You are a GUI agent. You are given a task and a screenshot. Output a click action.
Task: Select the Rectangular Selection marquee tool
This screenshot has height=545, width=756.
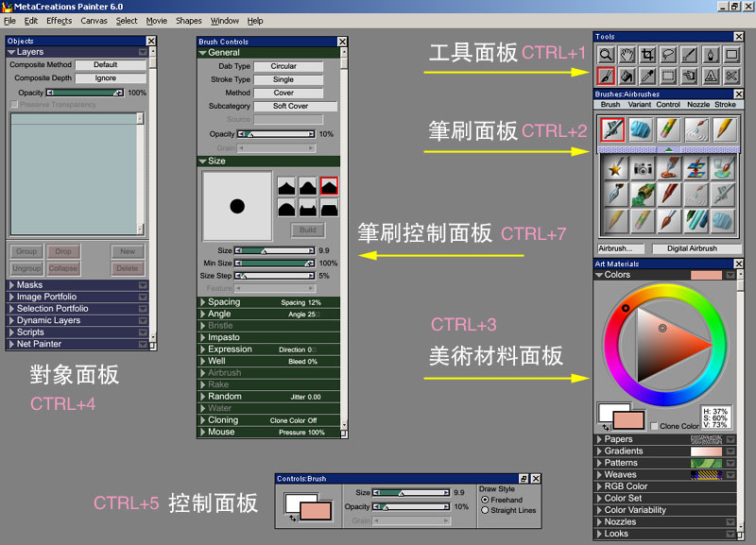coord(668,76)
